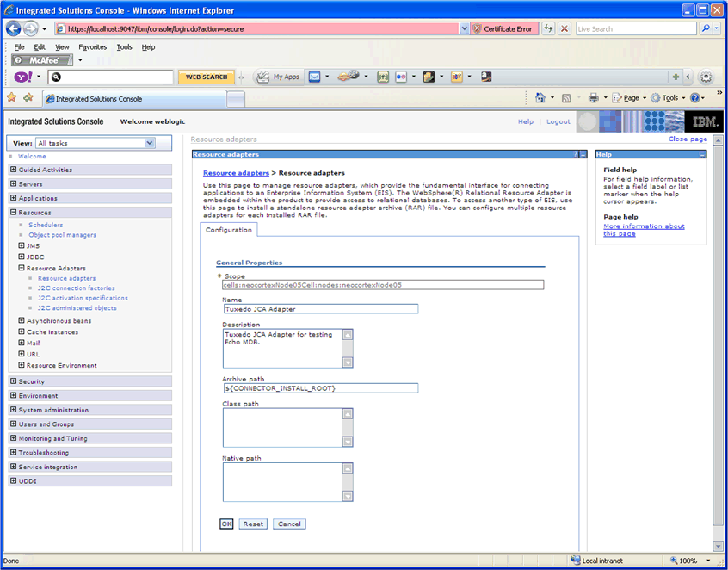Click the Logout link

558,121
